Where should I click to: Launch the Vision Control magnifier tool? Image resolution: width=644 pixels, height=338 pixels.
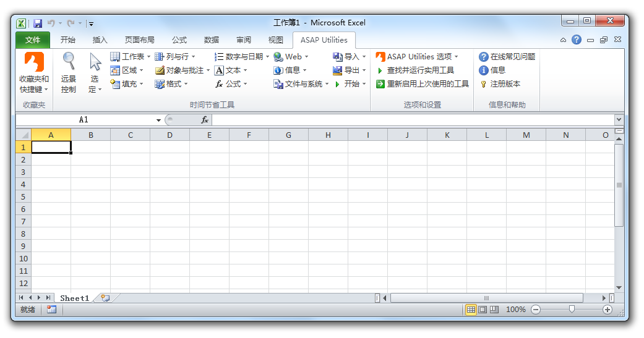coord(69,73)
